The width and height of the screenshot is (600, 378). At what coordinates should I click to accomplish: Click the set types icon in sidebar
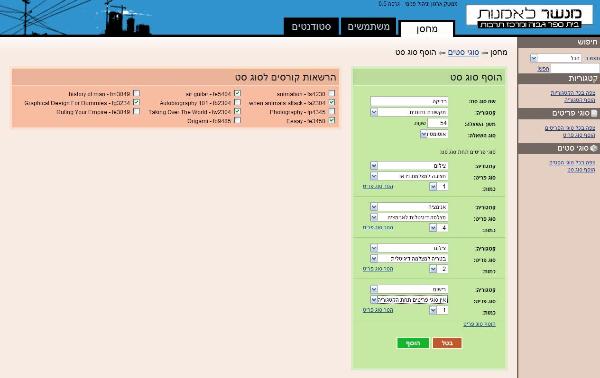[593, 148]
